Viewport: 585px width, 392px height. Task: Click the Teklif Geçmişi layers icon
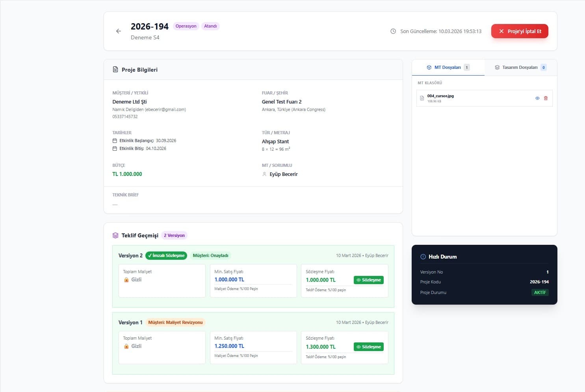pos(115,235)
